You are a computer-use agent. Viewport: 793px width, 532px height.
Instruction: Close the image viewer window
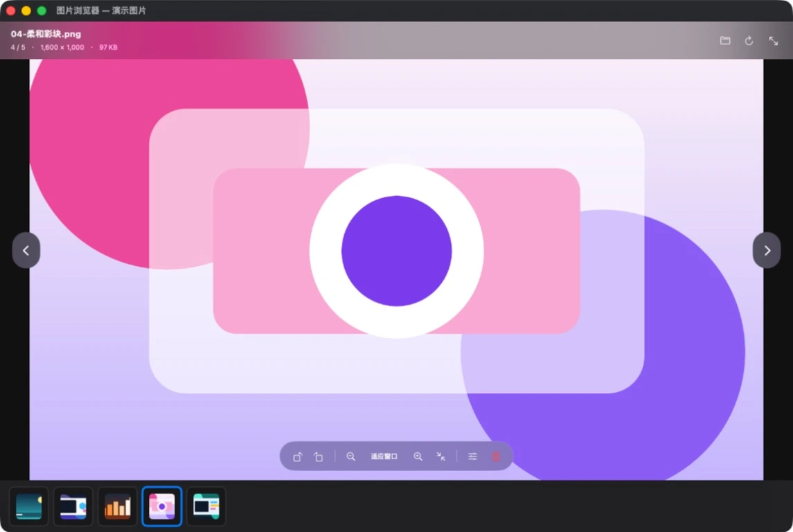(10, 10)
